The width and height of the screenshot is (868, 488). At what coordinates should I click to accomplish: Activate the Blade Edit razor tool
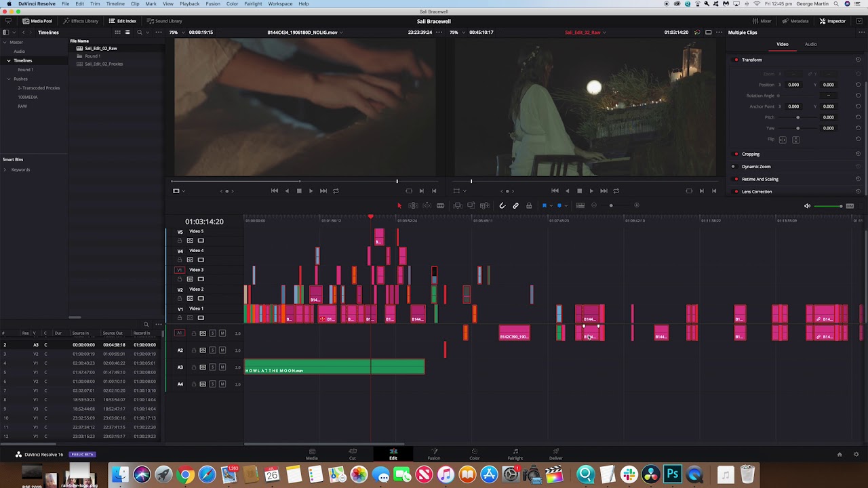point(441,205)
